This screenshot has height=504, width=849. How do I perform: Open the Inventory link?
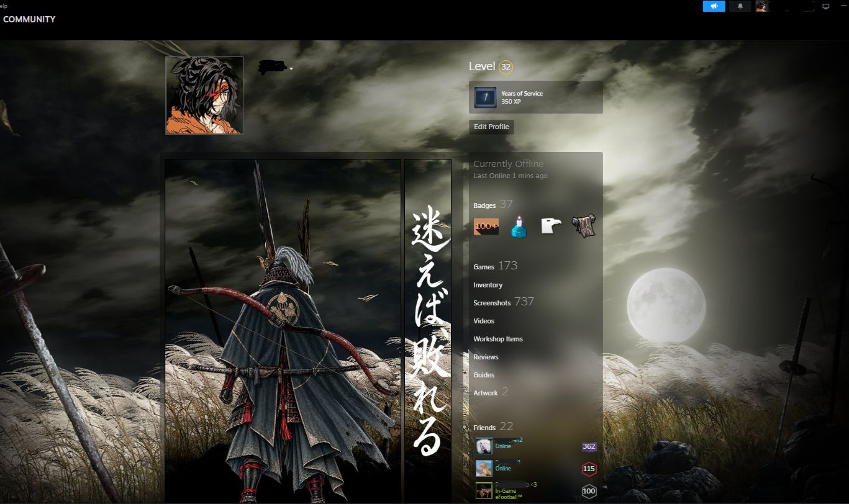click(488, 285)
